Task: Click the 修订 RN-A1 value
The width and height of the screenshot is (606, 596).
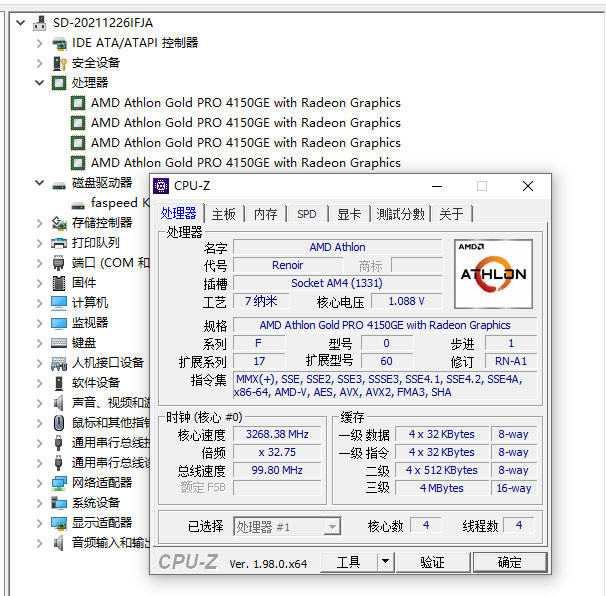Action: click(x=511, y=361)
